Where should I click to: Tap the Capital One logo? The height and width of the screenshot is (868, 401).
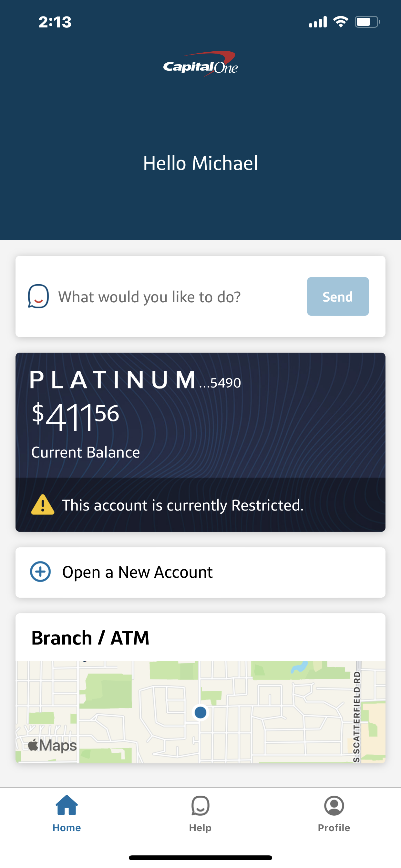pyautogui.click(x=200, y=64)
